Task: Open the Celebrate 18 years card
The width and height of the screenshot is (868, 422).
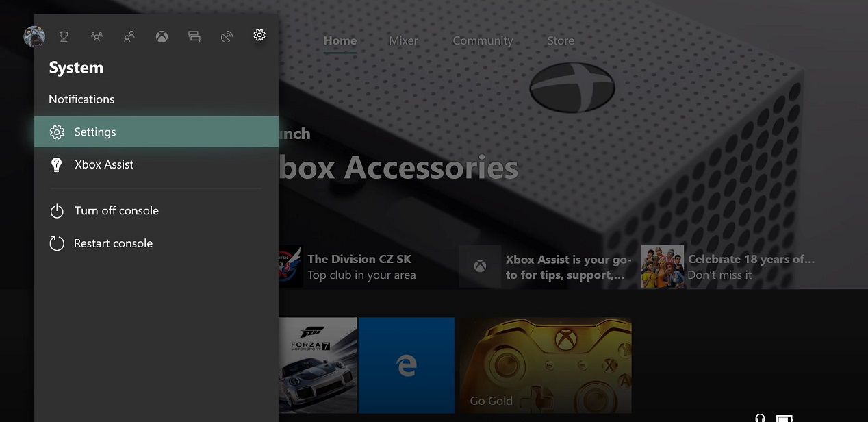Action: point(729,267)
